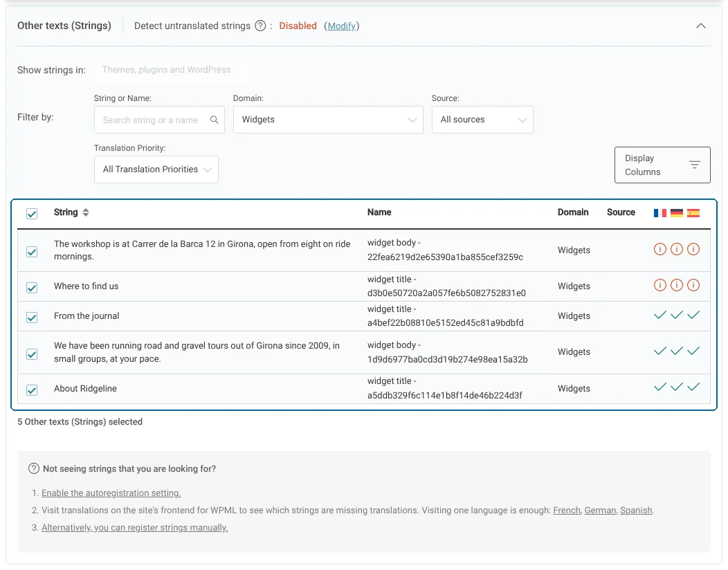Click German checkmark for road and gravel tours row

(677, 351)
